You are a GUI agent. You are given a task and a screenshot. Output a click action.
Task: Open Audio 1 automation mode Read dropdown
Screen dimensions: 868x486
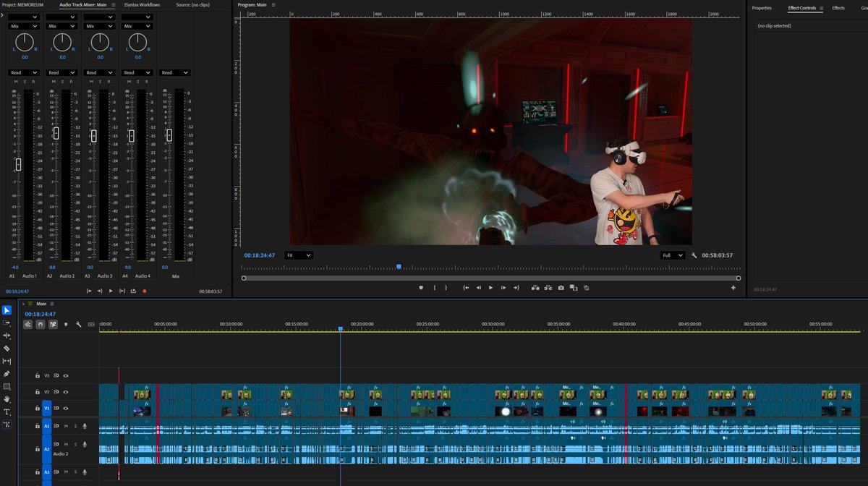(x=24, y=72)
